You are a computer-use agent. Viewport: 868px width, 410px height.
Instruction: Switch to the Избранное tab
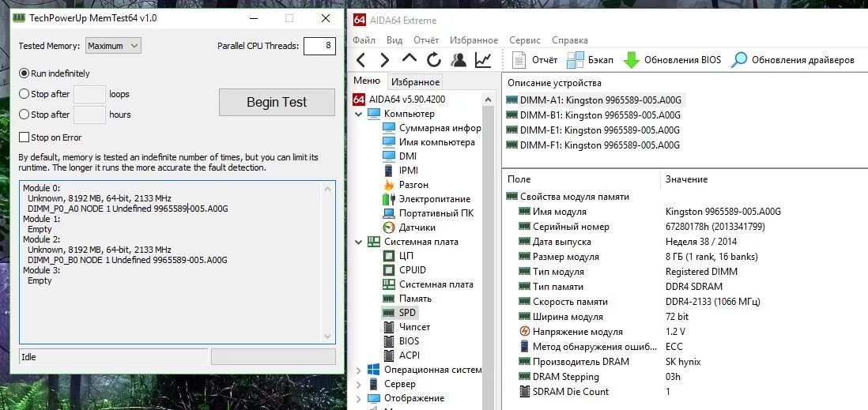coord(415,82)
